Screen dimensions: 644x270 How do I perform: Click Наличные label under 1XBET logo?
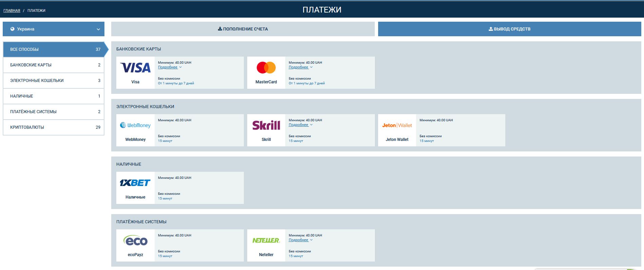tap(135, 197)
